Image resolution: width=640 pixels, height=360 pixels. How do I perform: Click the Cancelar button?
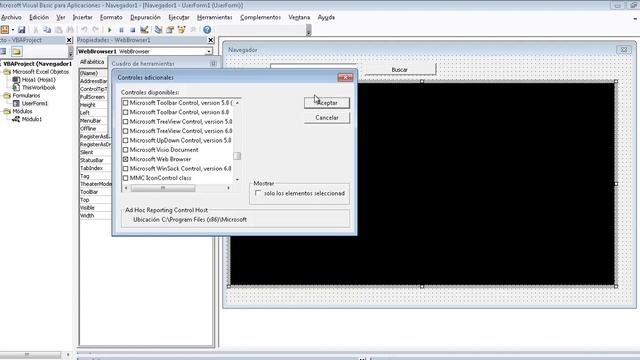(327, 118)
